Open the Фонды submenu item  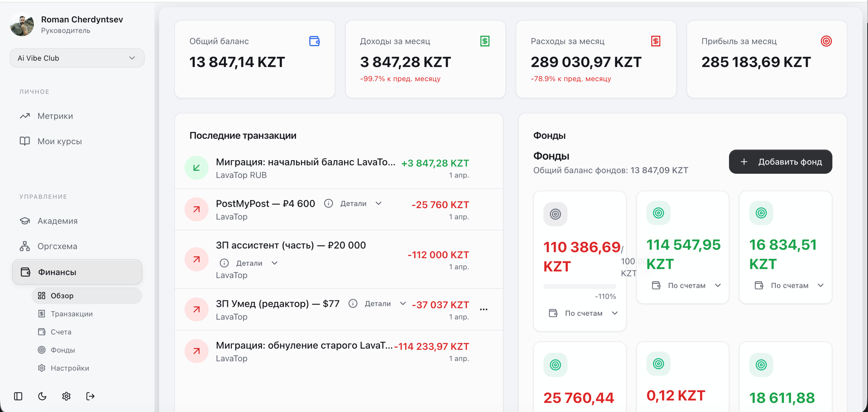click(62, 350)
